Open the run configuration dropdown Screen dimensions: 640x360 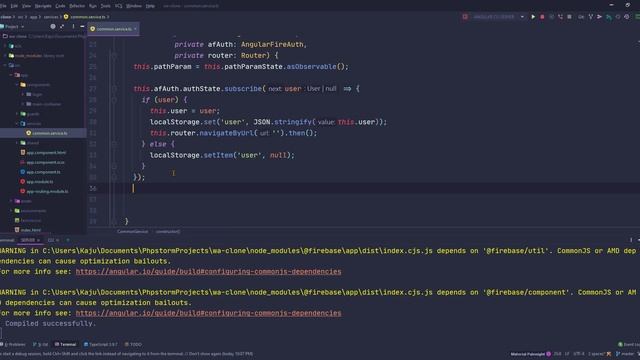[522, 17]
